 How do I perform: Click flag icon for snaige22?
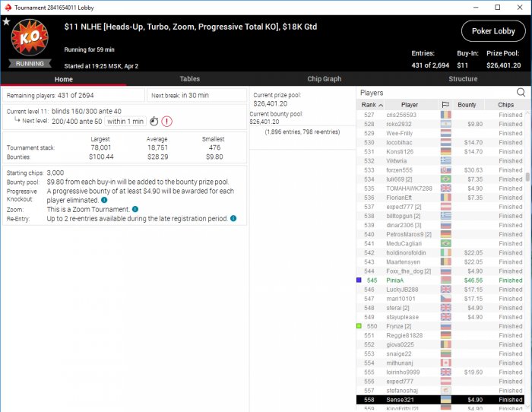pos(446,353)
